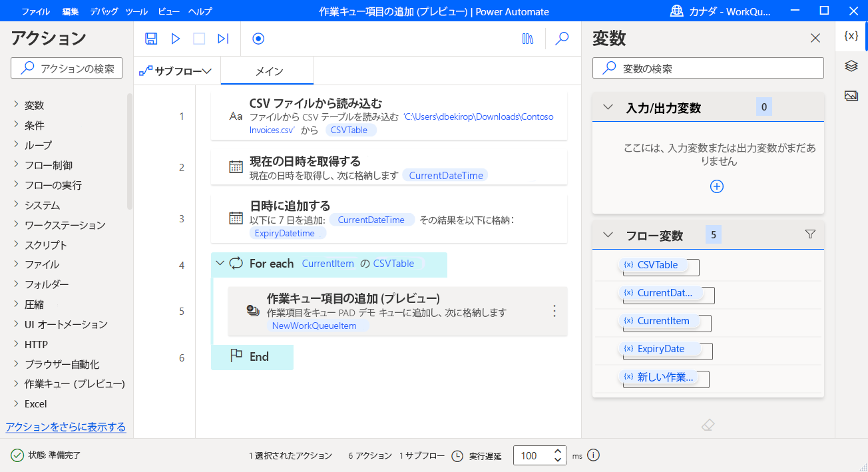868x472 pixels.
Task: Expand the ブラウザー自動化 action group
Action: pyautogui.click(x=16, y=364)
